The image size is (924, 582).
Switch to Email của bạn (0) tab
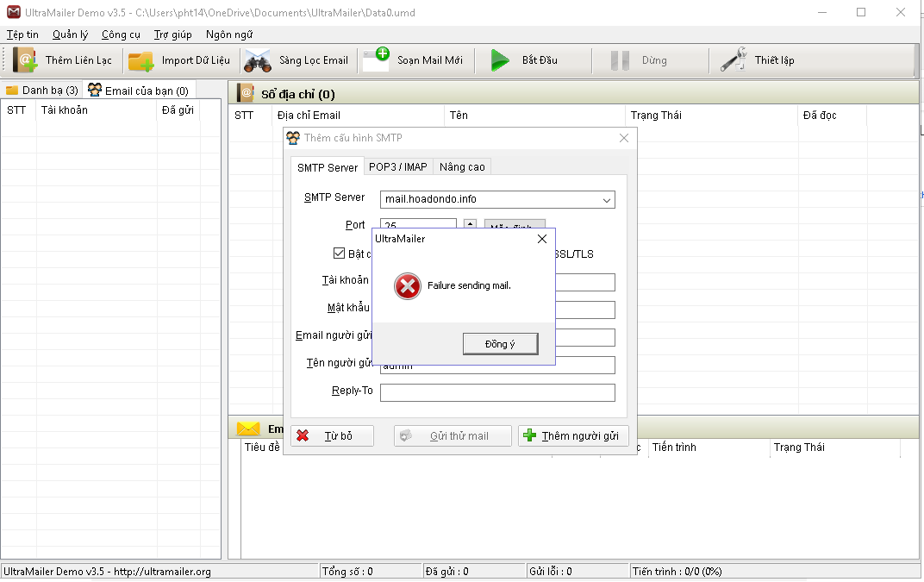(x=139, y=91)
